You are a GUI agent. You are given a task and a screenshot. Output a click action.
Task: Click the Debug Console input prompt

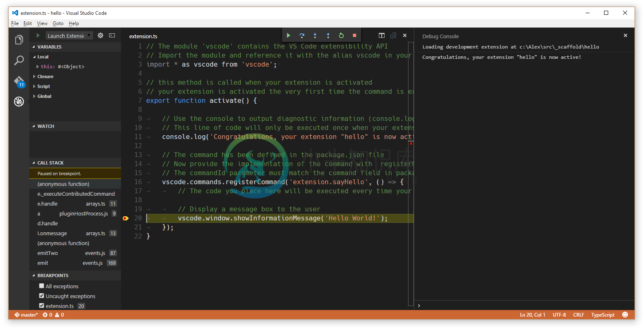point(524,306)
